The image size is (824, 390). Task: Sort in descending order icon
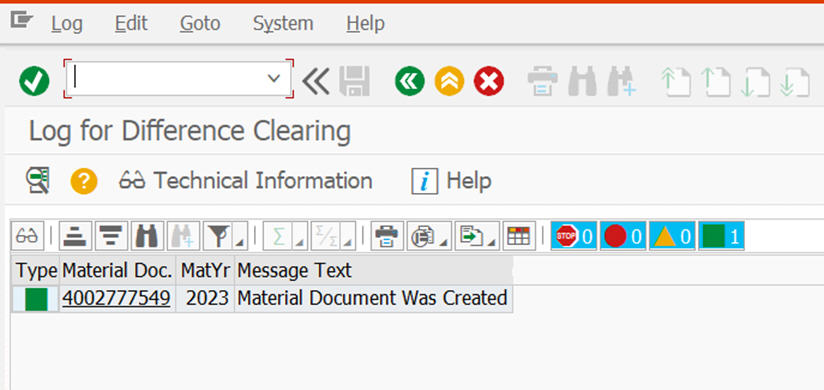[x=111, y=236]
